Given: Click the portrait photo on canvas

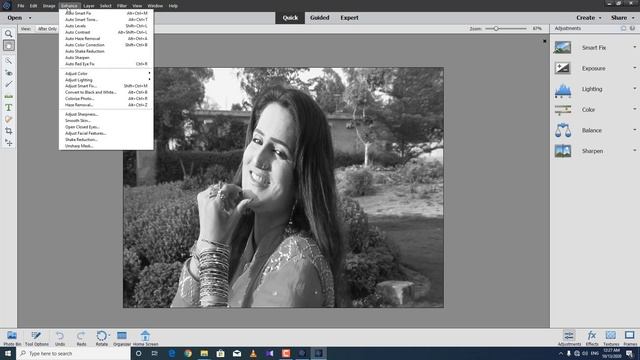Looking at the screenshot, I should pyautogui.click(x=283, y=187).
